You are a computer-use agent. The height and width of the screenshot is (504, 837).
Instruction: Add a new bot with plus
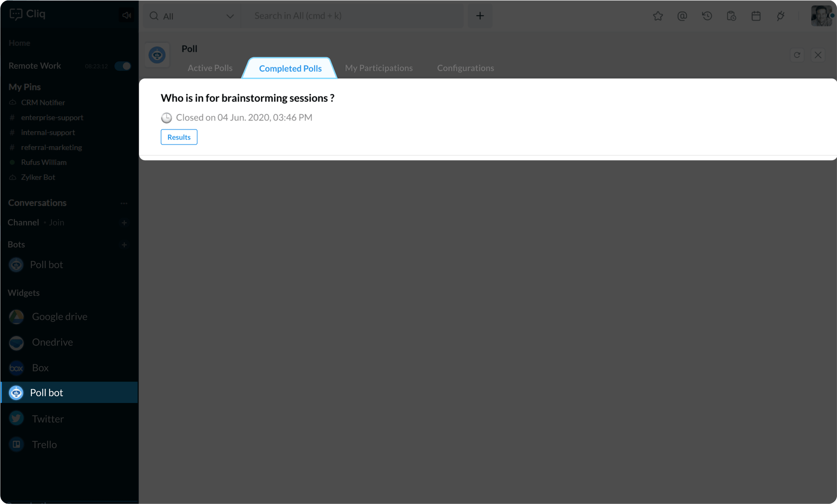point(124,245)
